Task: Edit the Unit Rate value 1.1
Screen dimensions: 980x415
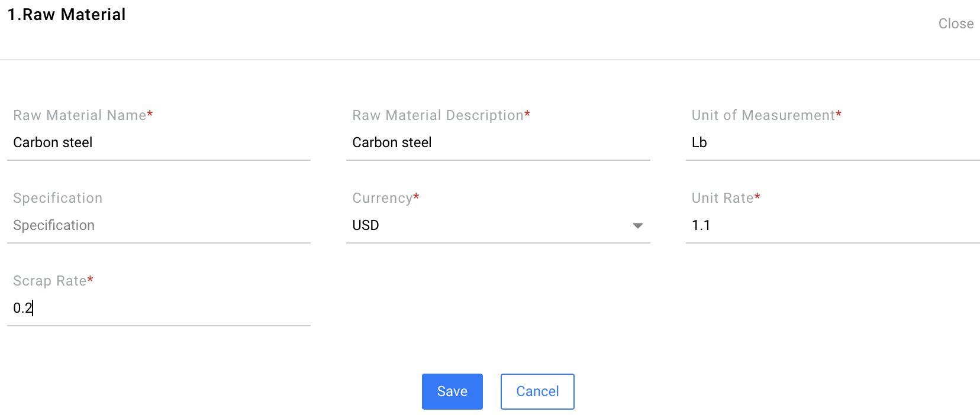Action: [x=831, y=225]
